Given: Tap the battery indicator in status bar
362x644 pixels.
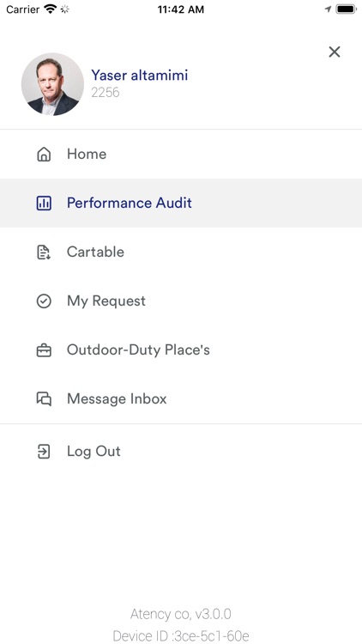Looking at the screenshot, I should click(x=346, y=9).
